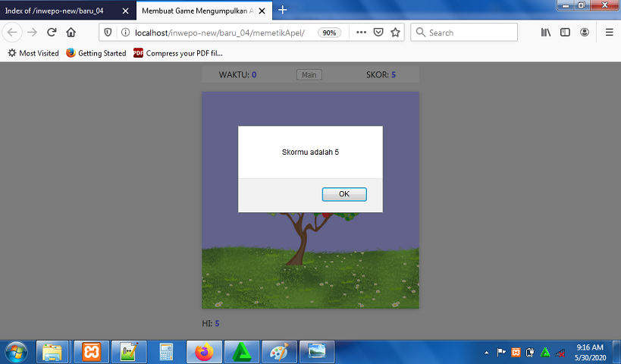Screen dimensions: 621x364
Task: Show site information via the info icon
Action: [125, 33]
